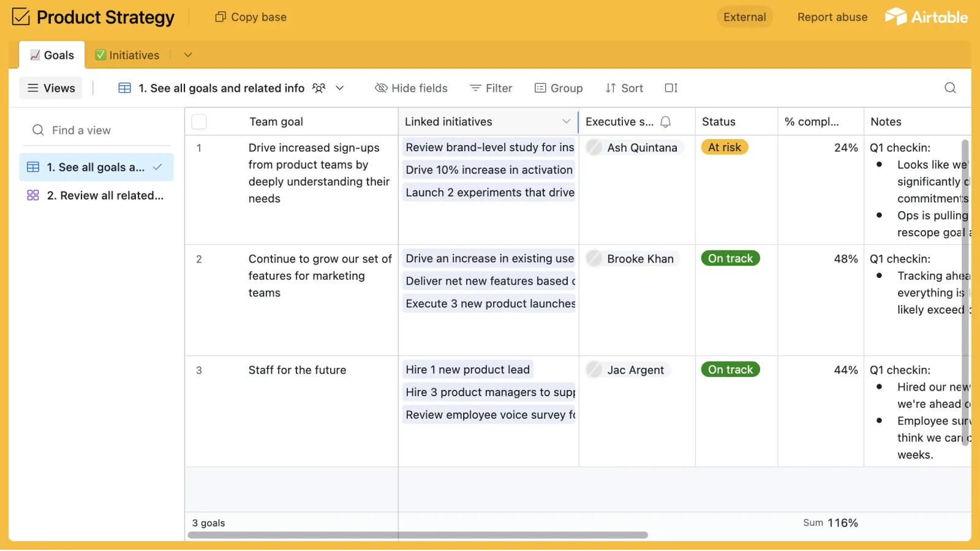Click the '3 goals' record count
This screenshot has width=980, height=551.
tap(208, 523)
